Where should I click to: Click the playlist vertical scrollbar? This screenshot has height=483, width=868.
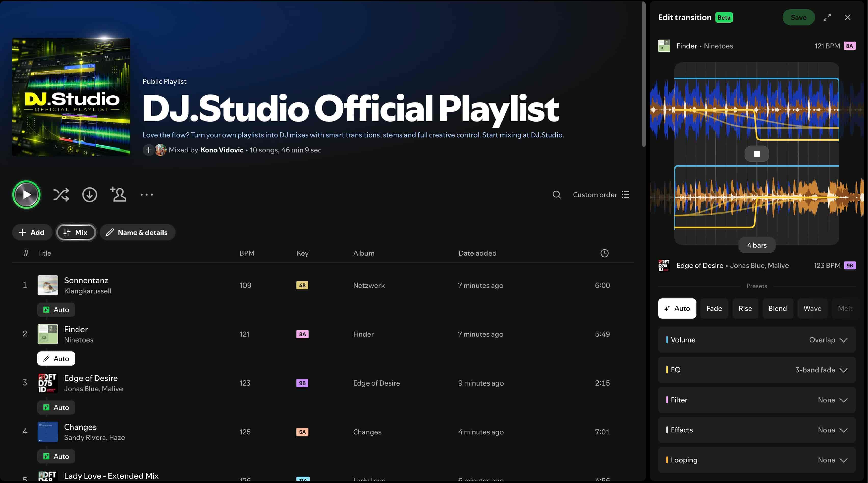pyautogui.click(x=643, y=74)
